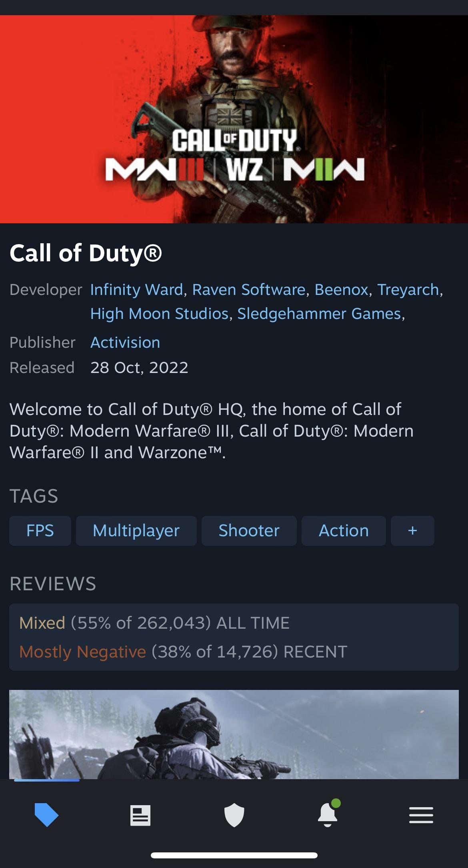Select the Action tag
Image resolution: width=468 pixels, height=868 pixels.
(344, 531)
